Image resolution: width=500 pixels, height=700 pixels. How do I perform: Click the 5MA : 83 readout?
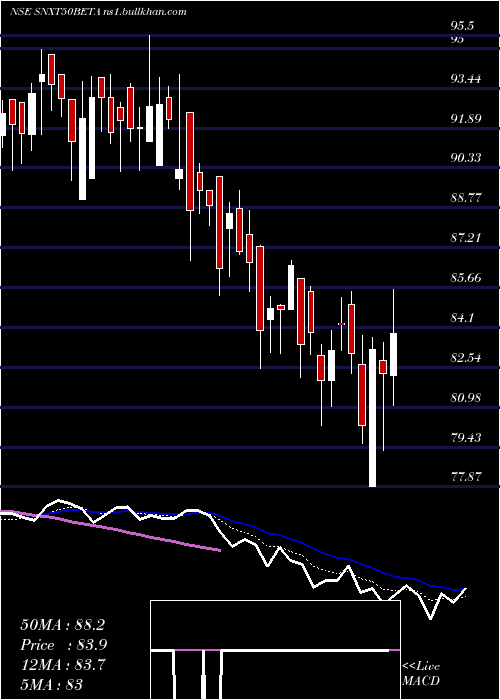pyautogui.click(x=51, y=685)
